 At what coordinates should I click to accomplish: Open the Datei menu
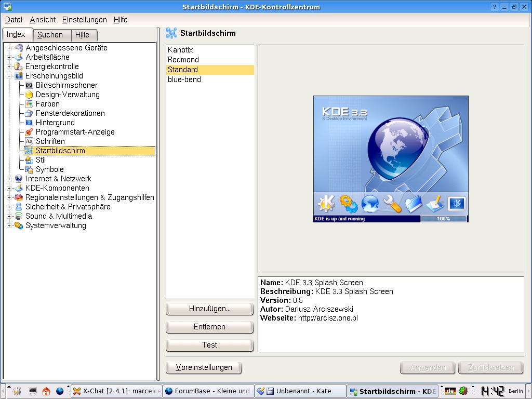pos(14,20)
